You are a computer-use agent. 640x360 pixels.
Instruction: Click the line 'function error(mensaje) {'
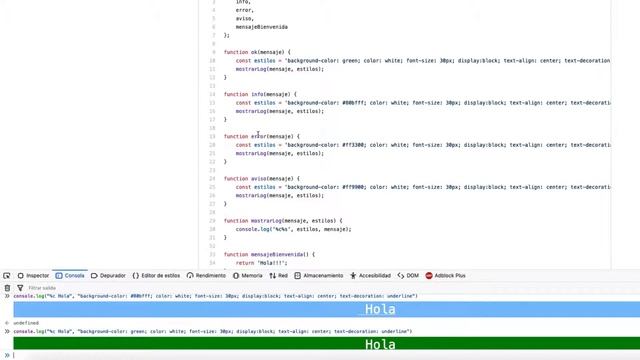click(262, 136)
